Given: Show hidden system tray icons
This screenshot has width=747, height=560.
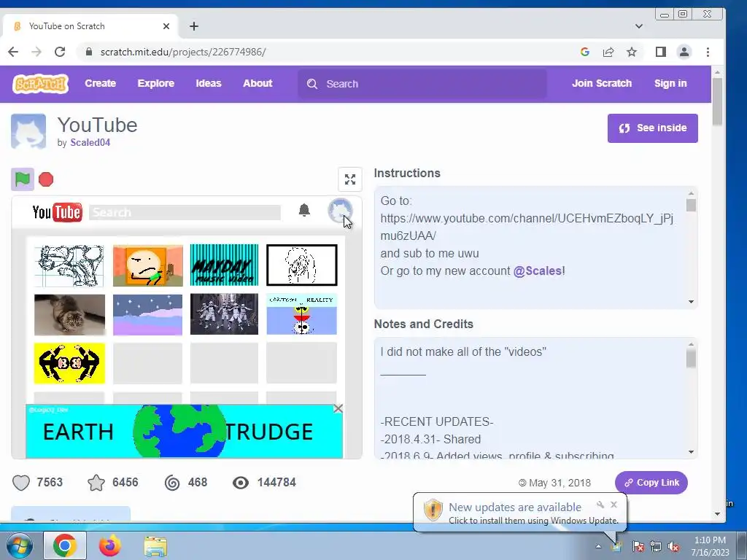Looking at the screenshot, I should [x=598, y=546].
